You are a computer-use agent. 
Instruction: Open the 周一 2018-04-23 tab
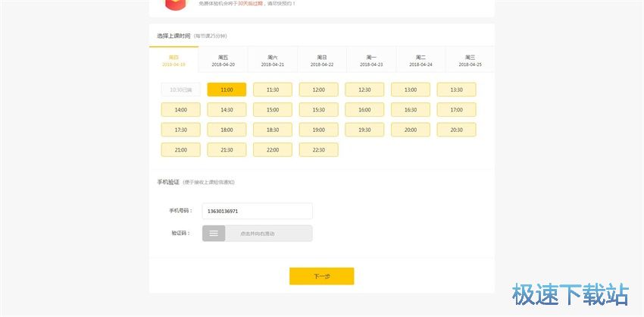tap(371, 60)
